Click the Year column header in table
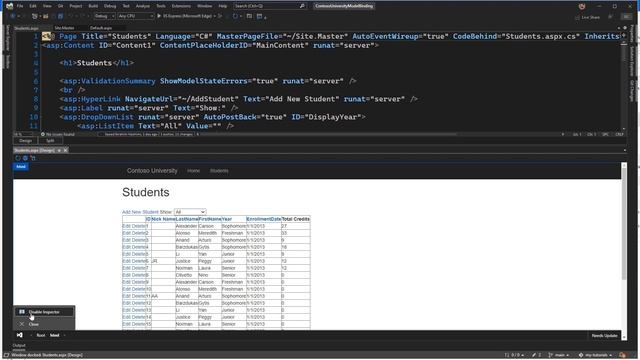 (227, 219)
